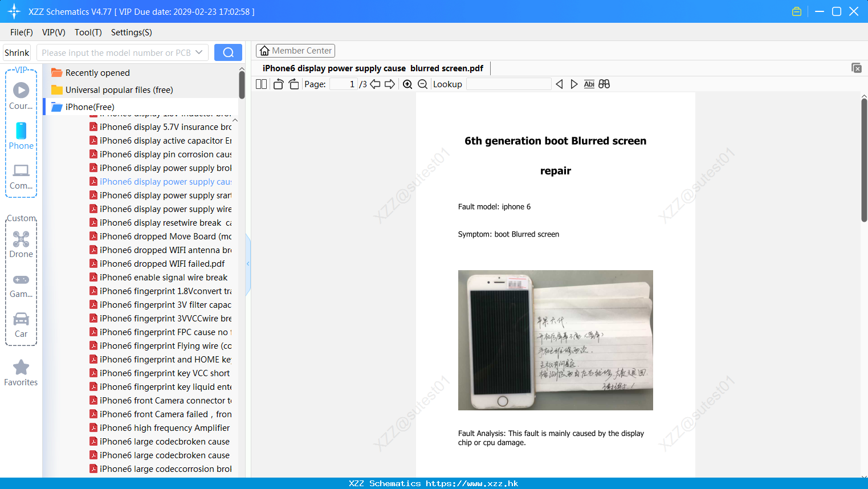Collapse the iPhone(Free) folder
The width and height of the screenshot is (868, 489).
(x=83, y=107)
